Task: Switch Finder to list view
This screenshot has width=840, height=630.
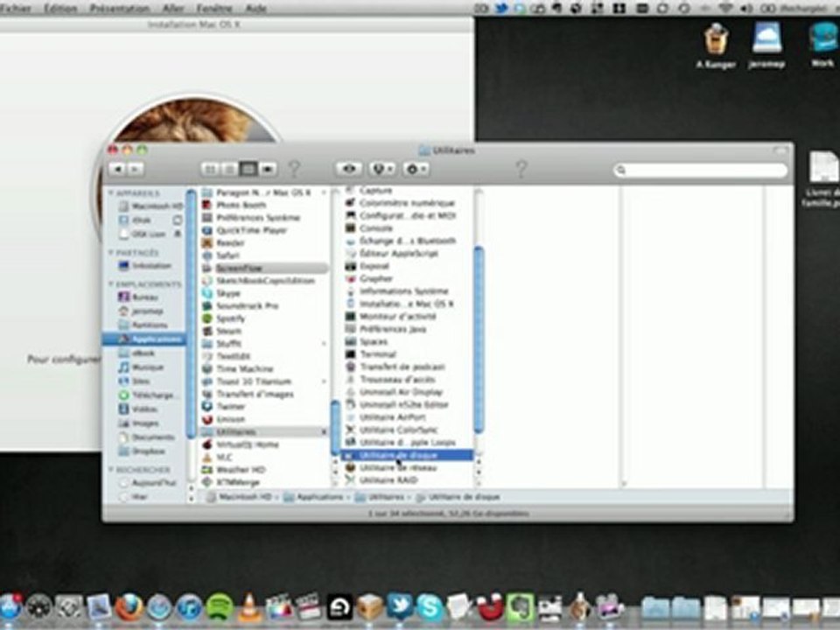Action: [x=229, y=169]
